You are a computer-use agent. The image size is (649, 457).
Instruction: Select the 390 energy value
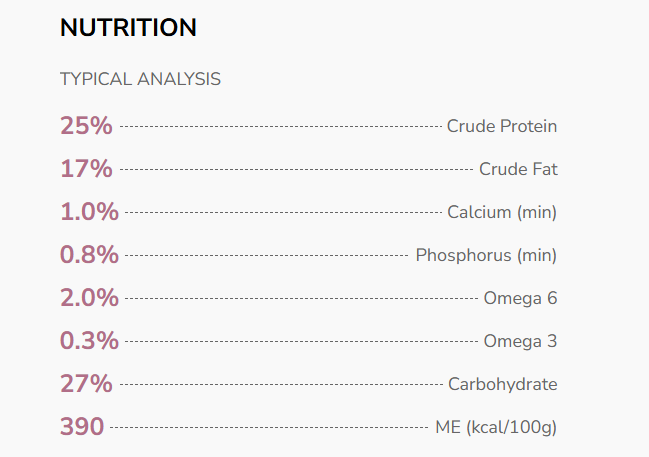82,427
